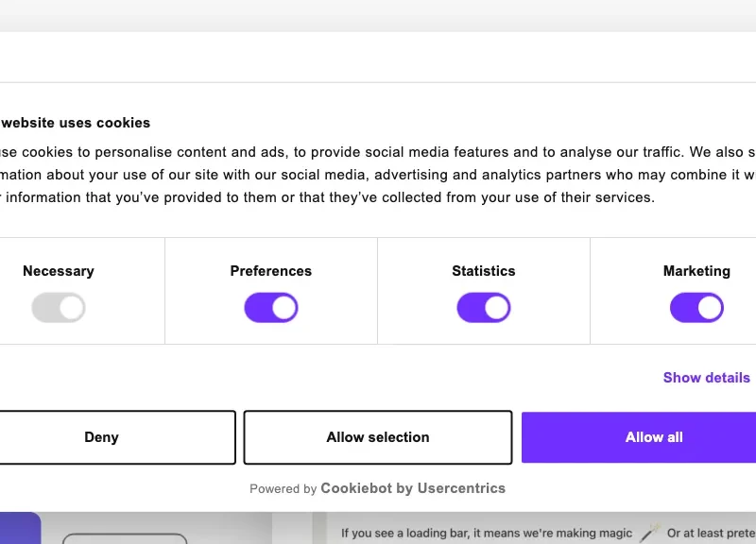
Task: Click the purple rounded panel at the bottom-left
Action: (x=19, y=529)
